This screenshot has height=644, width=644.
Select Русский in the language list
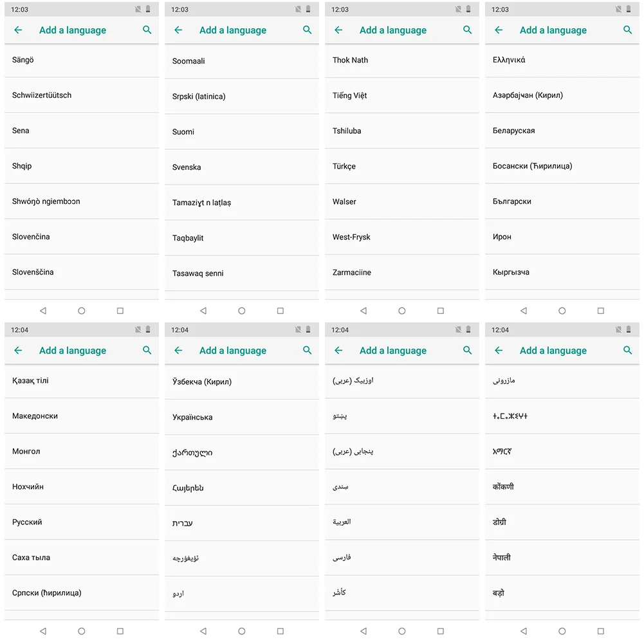82,522
